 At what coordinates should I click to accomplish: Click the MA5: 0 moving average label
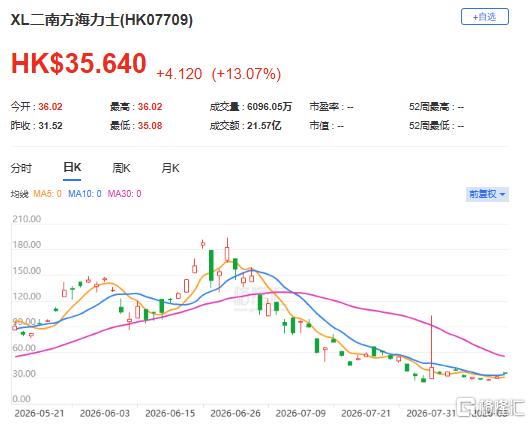(47, 194)
